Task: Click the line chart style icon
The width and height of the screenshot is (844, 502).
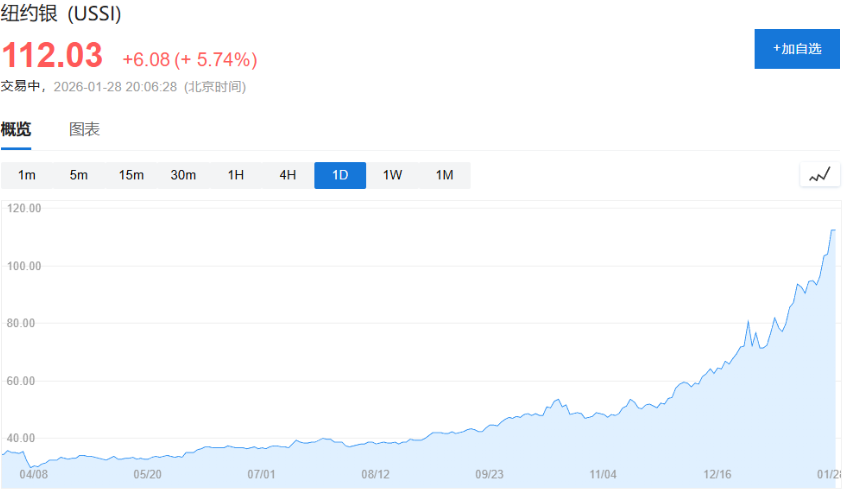Action: point(820,175)
